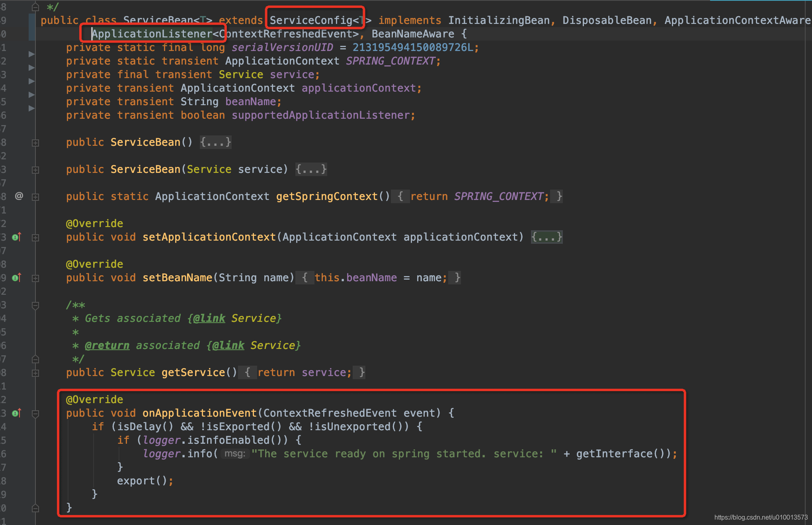Click {...} placeholder after setApplicationContext signature
Image resolution: width=812 pixels, height=525 pixels.
[x=547, y=237]
